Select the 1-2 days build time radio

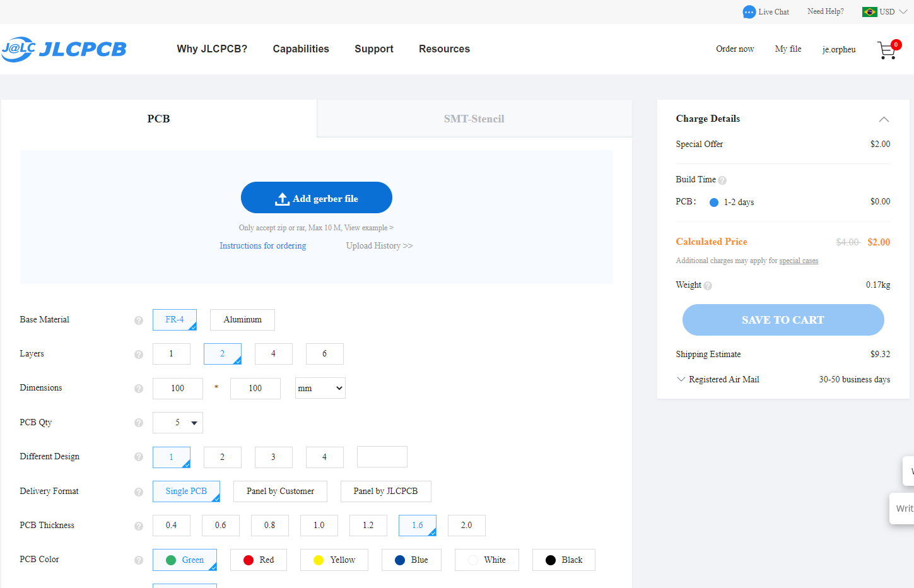tap(714, 203)
